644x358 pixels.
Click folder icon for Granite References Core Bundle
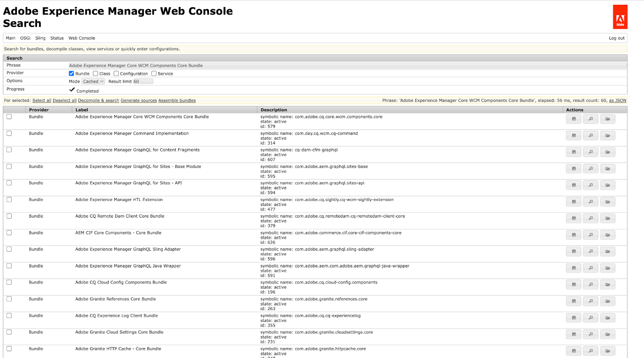point(608,301)
